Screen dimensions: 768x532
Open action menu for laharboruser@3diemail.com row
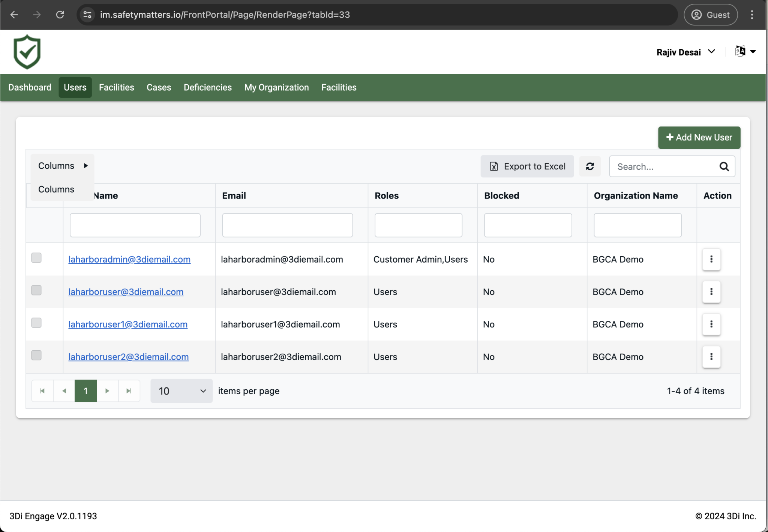(x=711, y=292)
